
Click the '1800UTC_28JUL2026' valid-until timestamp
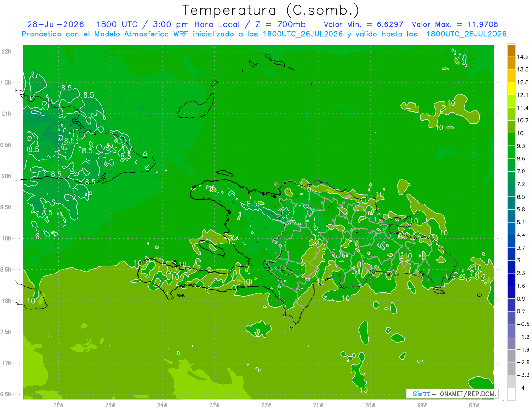pos(466,34)
